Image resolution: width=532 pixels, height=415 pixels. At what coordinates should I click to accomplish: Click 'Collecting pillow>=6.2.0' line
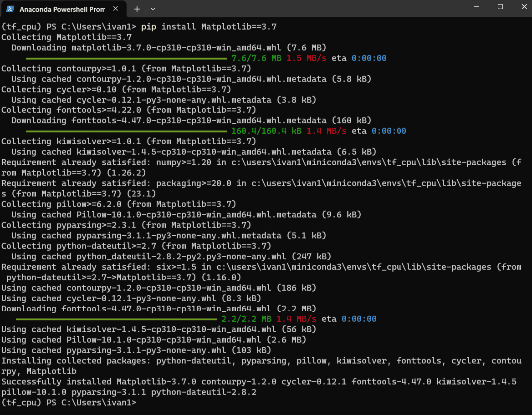(119, 204)
